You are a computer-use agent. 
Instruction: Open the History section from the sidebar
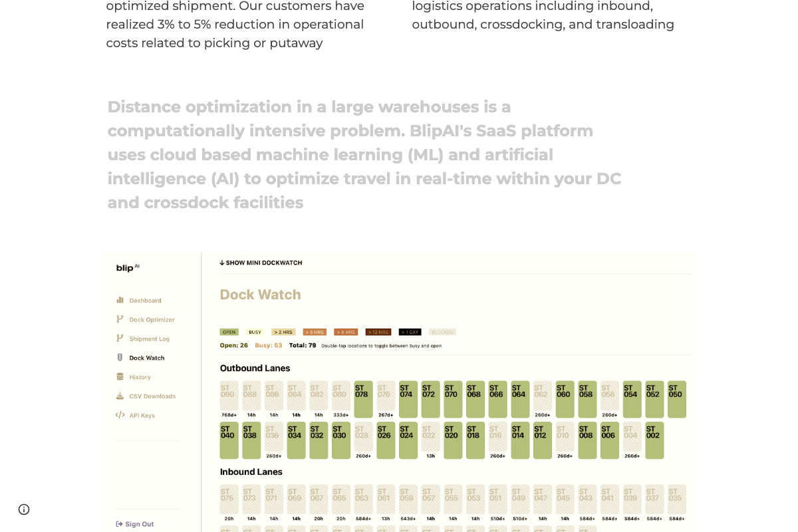tap(140, 377)
